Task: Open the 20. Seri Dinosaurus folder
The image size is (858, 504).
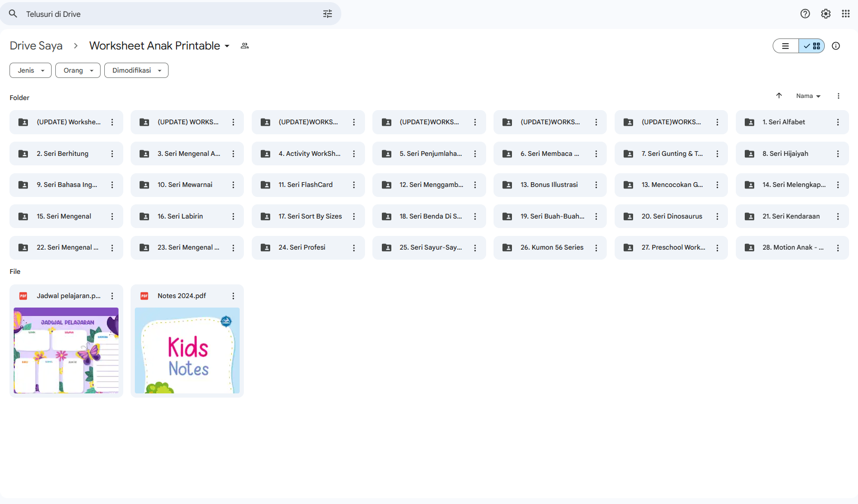Action: (671, 216)
